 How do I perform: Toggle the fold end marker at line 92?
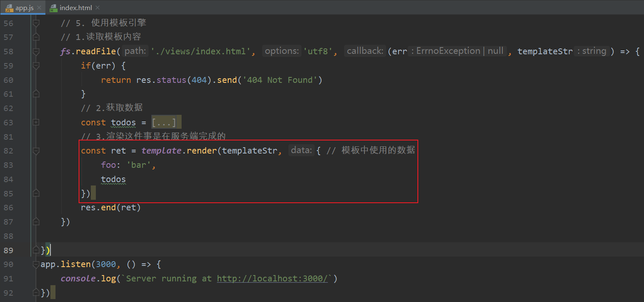(x=36, y=293)
